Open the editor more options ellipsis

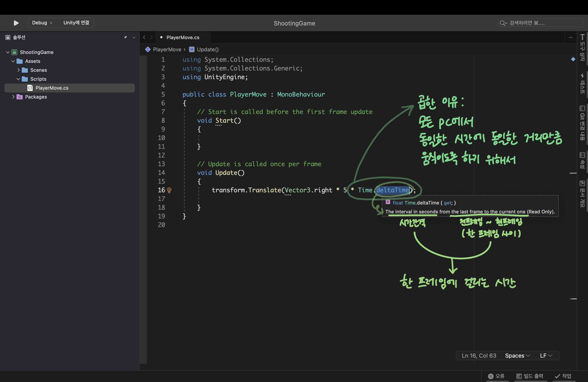click(570, 37)
